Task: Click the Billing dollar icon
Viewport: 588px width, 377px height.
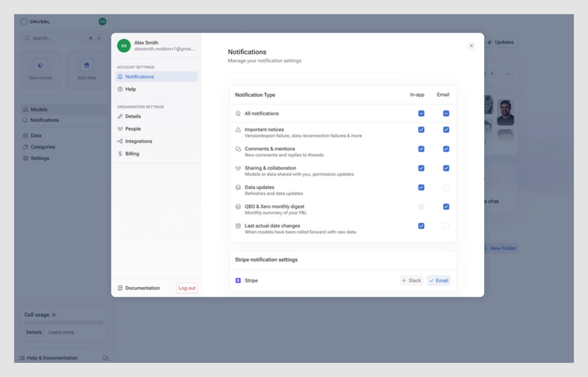Action: click(x=120, y=153)
